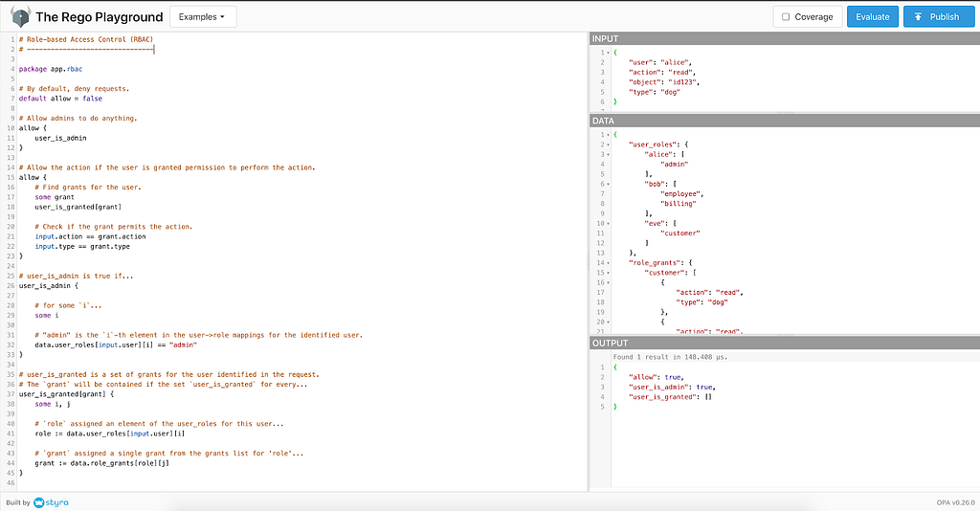
Task: Click "object": "id123" in INPUT
Action: click(x=664, y=82)
